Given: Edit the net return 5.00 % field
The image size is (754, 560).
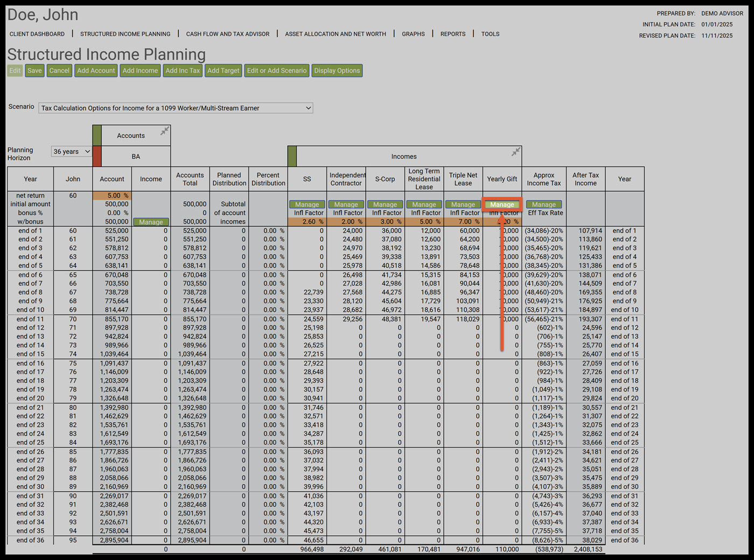Looking at the screenshot, I should 113,195.
